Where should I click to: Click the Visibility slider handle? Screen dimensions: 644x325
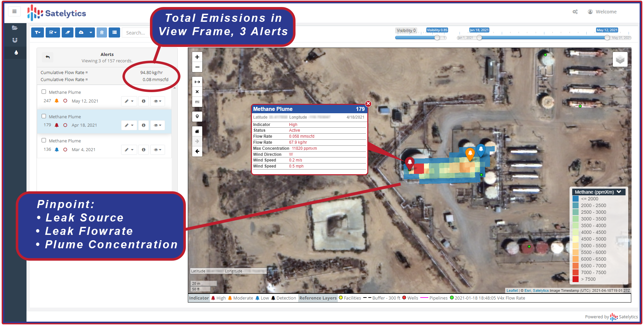pos(437,38)
